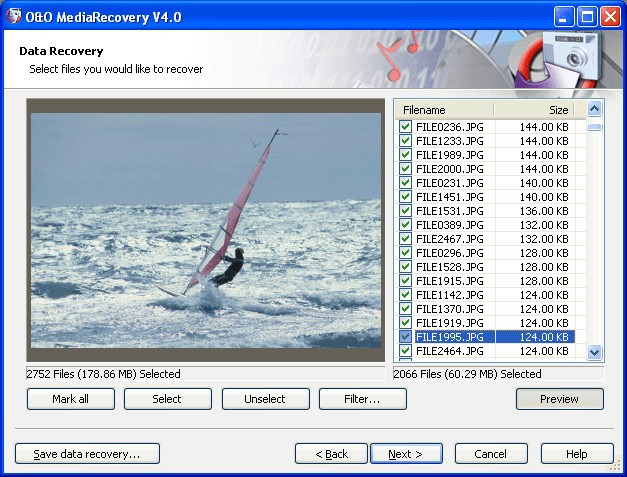The height and width of the screenshot is (477, 627).
Task: Select the FILE0389.JPG row
Action: [x=485, y=225]
